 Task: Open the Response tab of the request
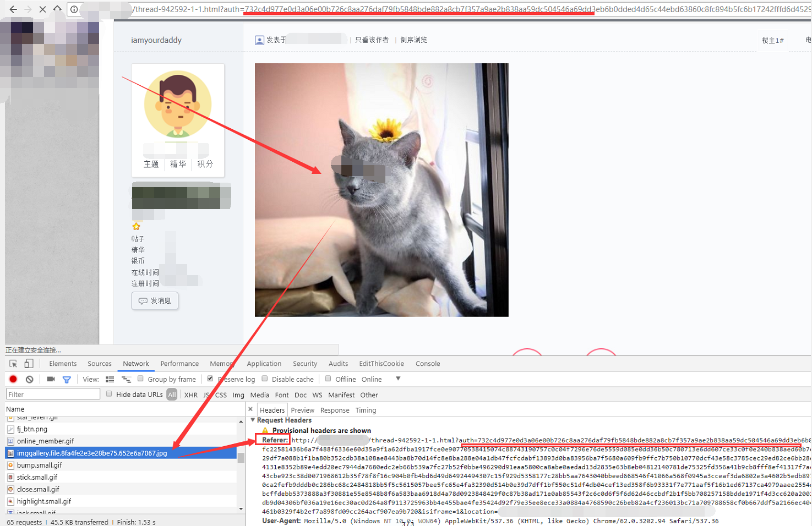pos(335,410)
